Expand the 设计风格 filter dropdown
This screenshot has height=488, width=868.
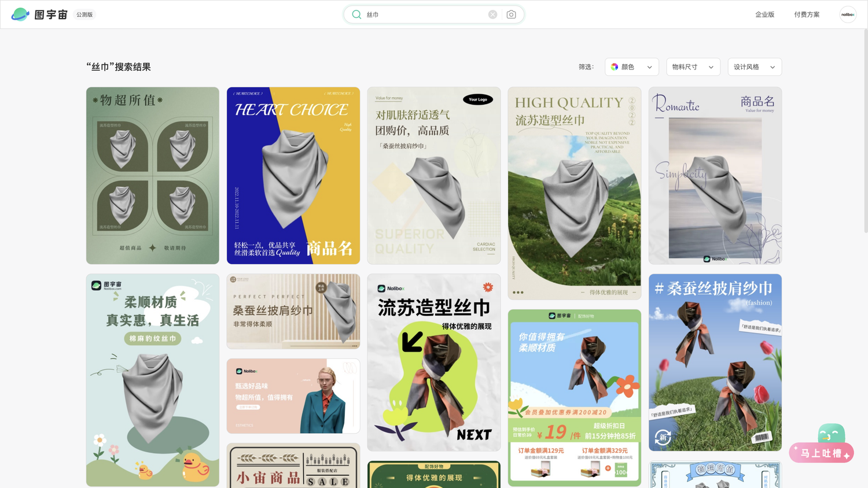tap(755, 67)
